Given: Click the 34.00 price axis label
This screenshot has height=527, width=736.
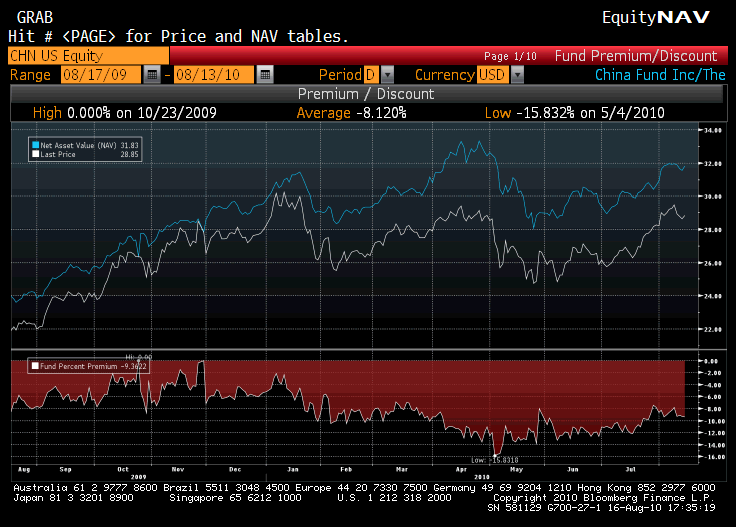Looking at the screenshot, I should click(x=713, y=130).
